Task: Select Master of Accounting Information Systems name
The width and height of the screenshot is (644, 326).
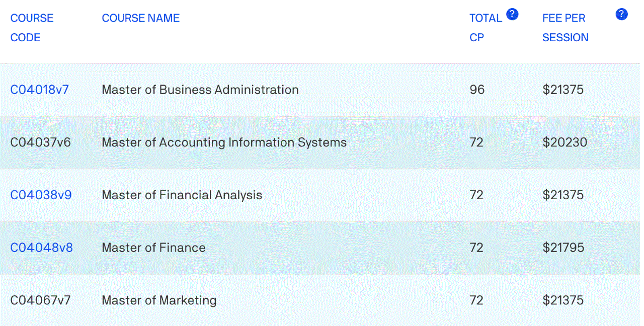Action: point(224,143)
